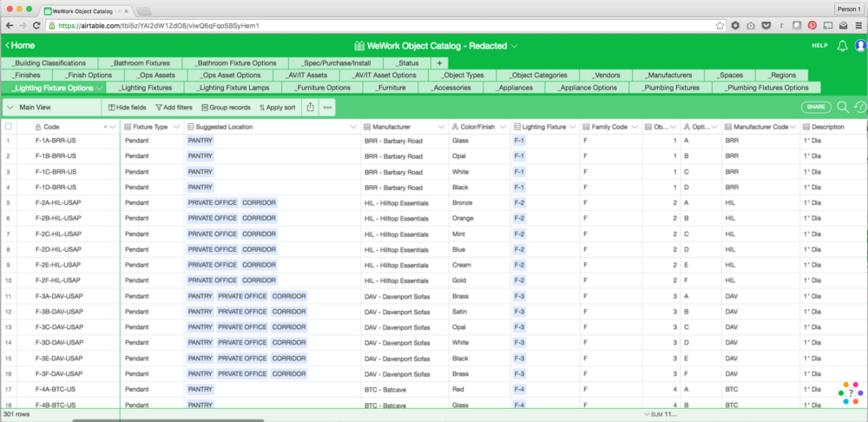Go back to Home
The height and width of the screenshot is (422, 868).
pyautogui.click(x=20, y=46)
